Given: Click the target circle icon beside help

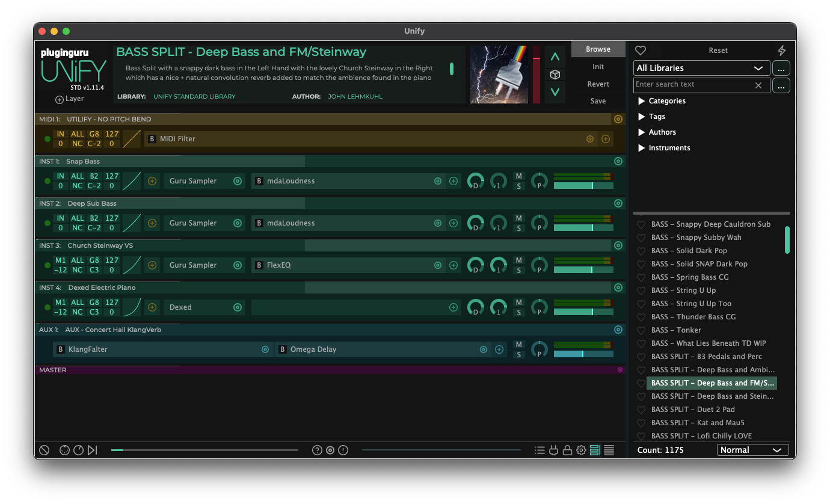Looking at the screenshot, I should (330, 450).
